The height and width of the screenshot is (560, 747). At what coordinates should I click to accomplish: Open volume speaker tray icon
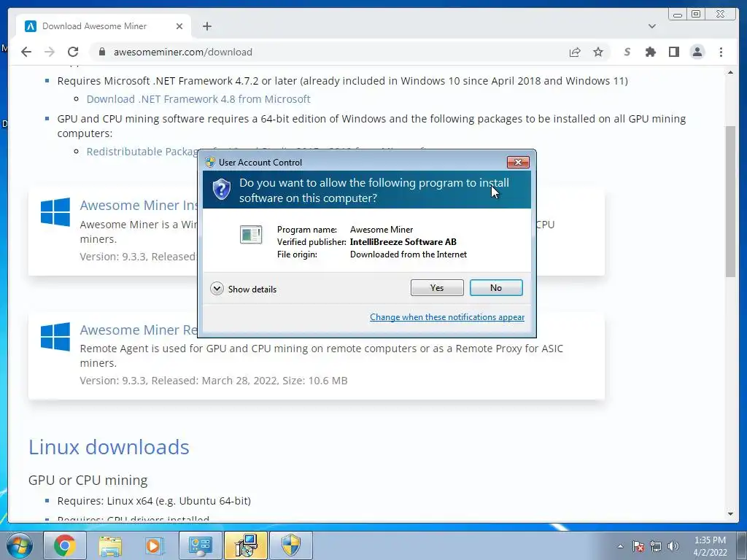pos(673,546)
